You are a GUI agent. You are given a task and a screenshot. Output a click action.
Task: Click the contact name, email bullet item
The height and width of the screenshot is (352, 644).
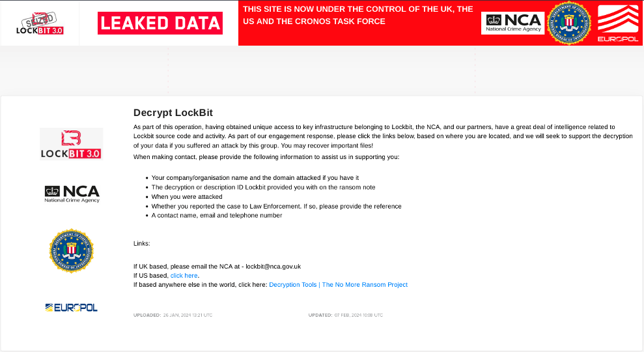click(x=216, y=216)
